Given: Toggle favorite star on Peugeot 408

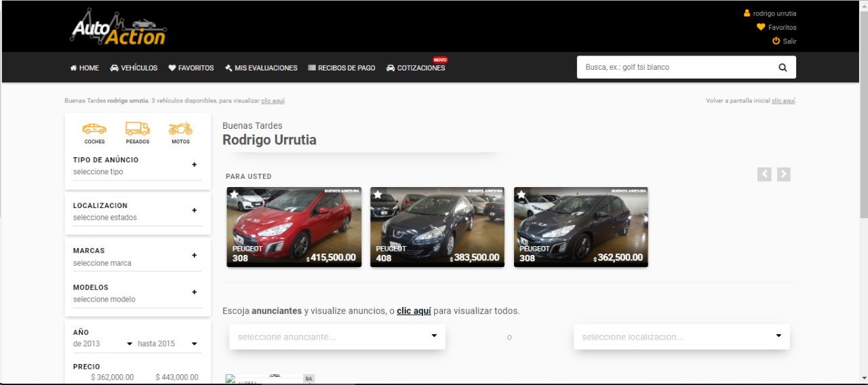Looking at the screenshot, I should [x=378, y=195].
